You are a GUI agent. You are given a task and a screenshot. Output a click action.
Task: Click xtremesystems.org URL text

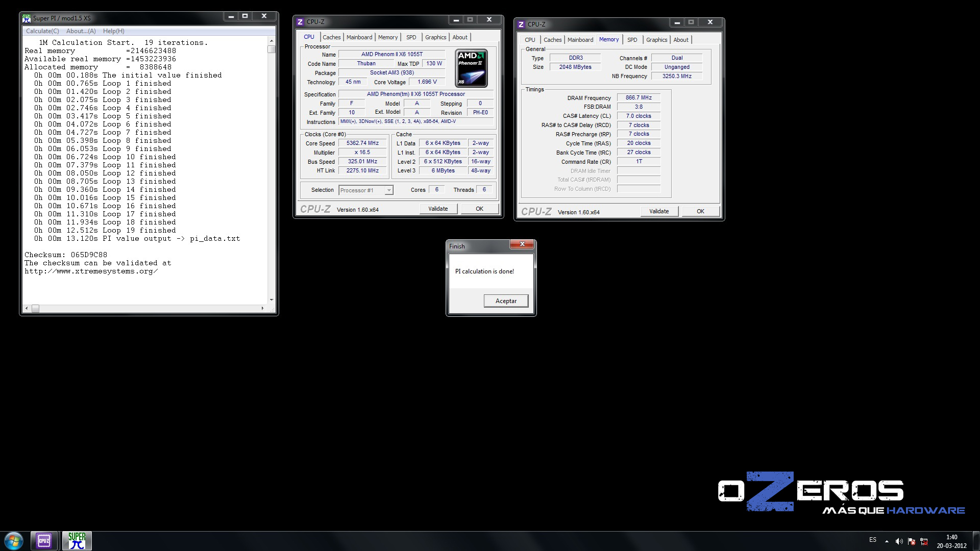[x=91, y=271]
